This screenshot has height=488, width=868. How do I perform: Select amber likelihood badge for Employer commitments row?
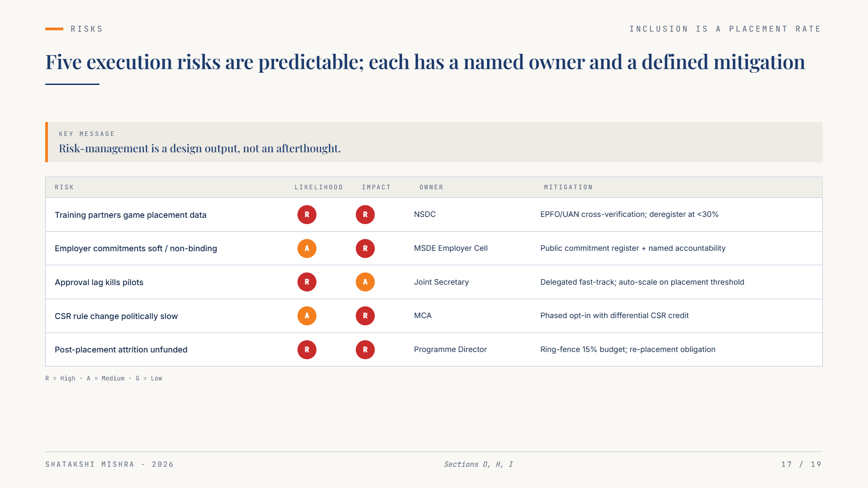(307, 249)
